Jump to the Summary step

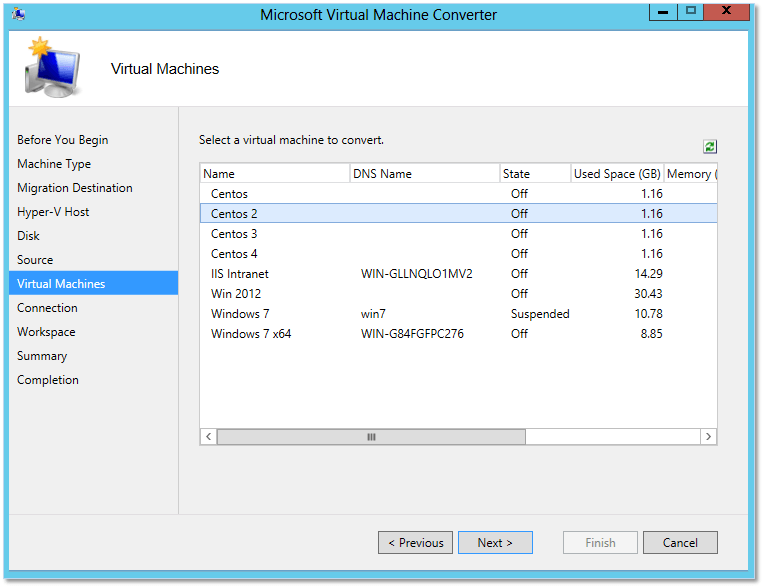coord(42,356)
